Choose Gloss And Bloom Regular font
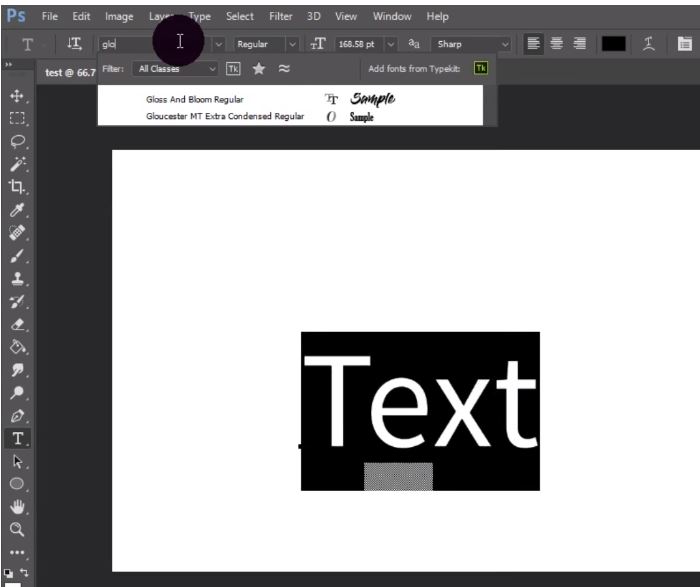 pos(195,100)
